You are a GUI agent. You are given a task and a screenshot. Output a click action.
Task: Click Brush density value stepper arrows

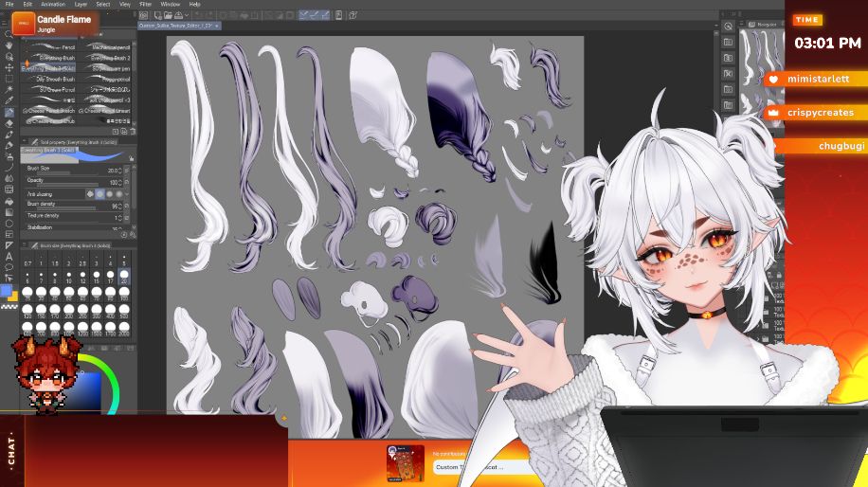(x=120, y=206)
